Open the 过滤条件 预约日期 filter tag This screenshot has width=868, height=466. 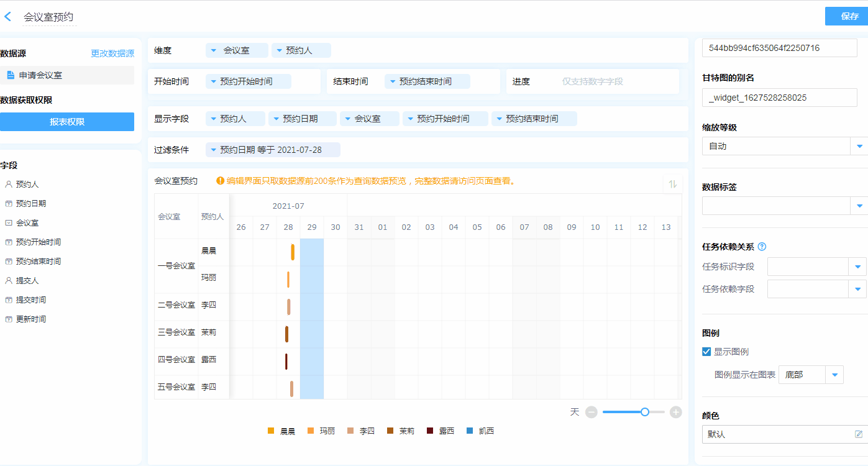click(273, 150)
